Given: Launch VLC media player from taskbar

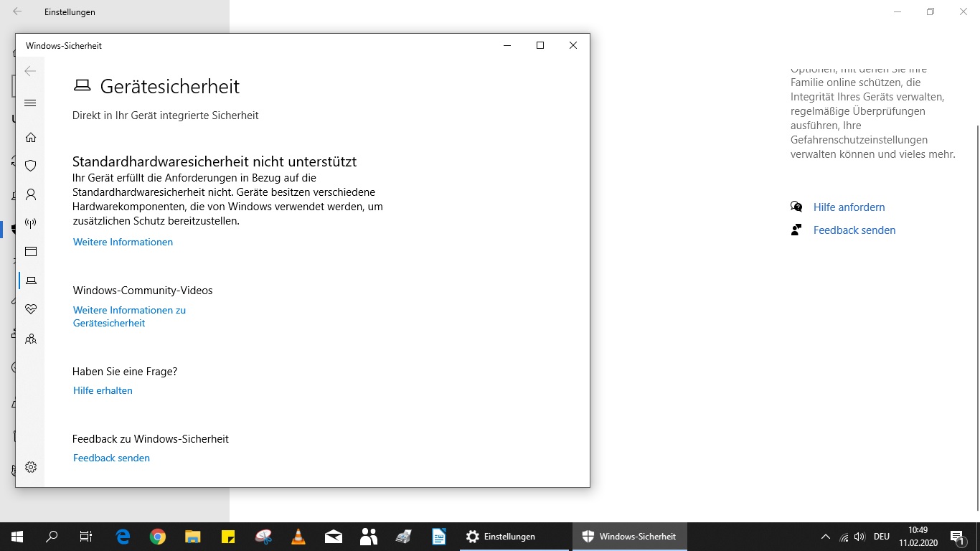Looking at the screenshot, I should (298, 537).
